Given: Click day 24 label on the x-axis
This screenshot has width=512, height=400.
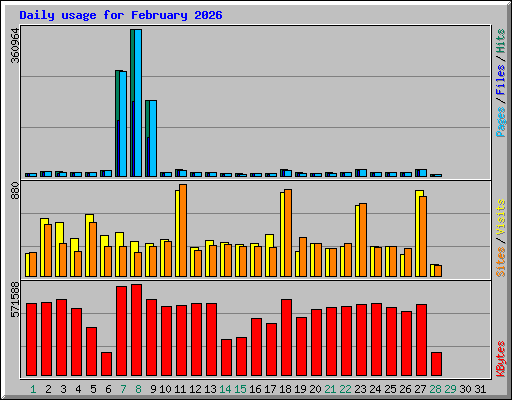Looking at the screenshot, I should click(375, 389).
